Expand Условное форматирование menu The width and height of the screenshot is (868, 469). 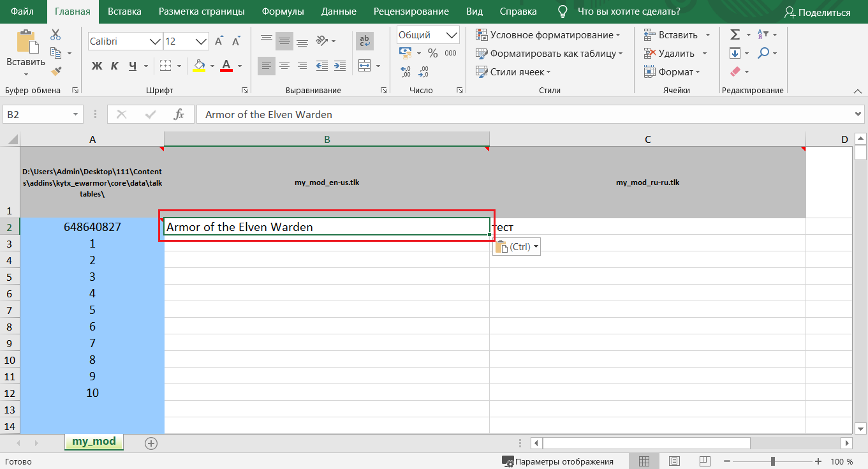pyautogui.click(x=549, y=35)
